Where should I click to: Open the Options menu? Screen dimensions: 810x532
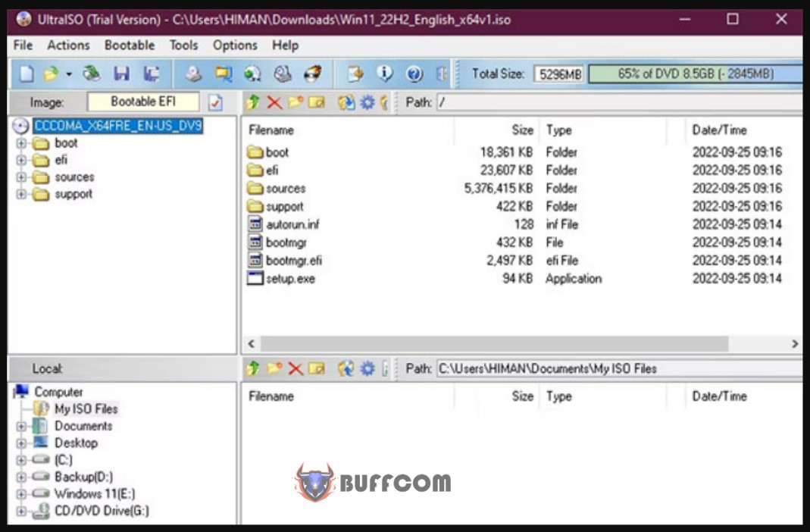tap(235, 45)
